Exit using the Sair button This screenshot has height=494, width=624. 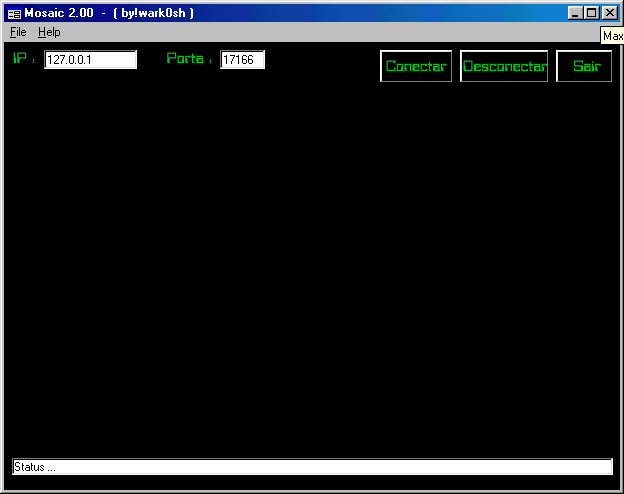pyautogui.click(x=585, y=66)
